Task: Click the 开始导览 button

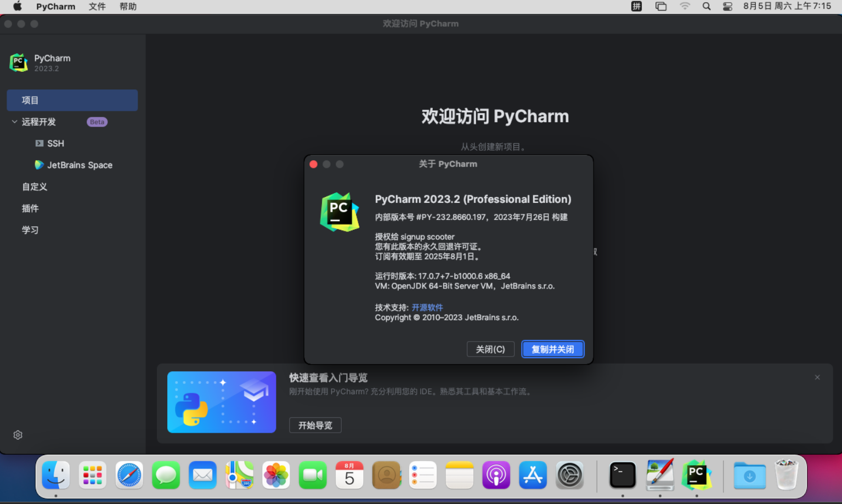Action: pyautogui.click(x=315, y=425)
